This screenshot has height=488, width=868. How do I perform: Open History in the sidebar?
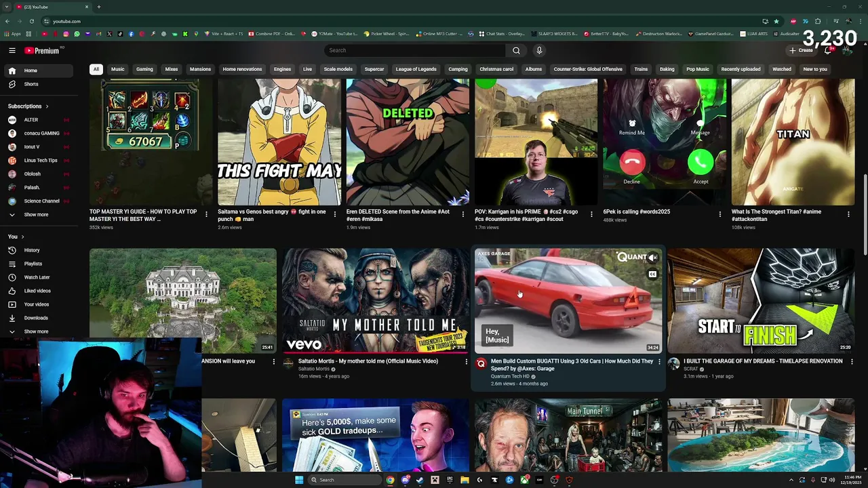click(x=38, y=250)
